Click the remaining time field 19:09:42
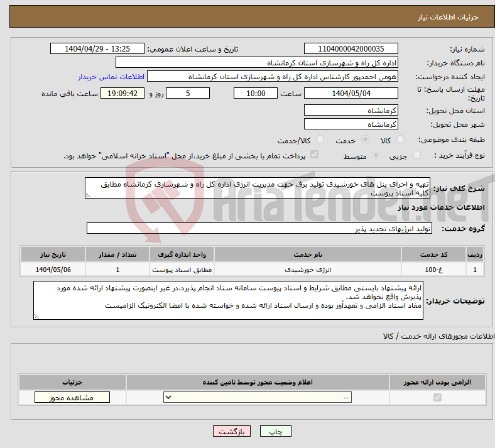Screen dimensions: 495x448 [122, 93]
